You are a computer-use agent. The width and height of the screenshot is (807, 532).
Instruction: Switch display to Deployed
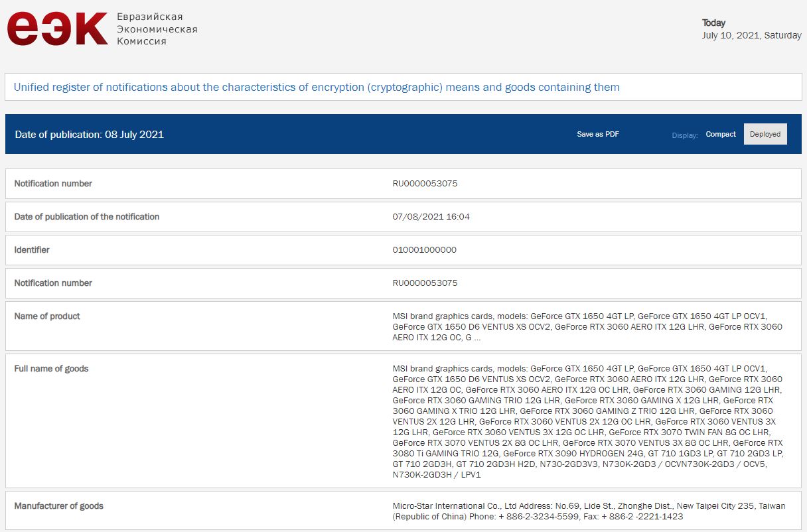[765, 134]
